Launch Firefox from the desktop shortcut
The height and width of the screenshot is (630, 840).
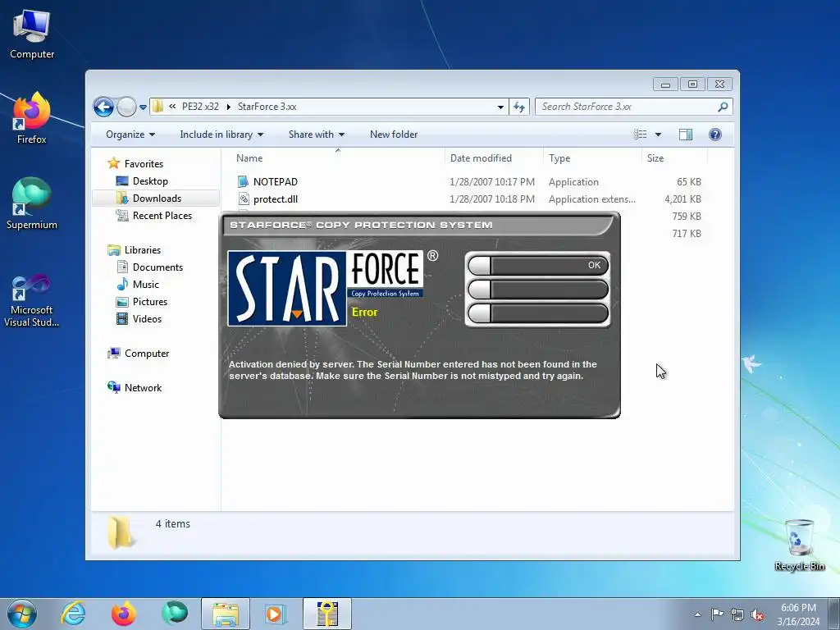click(32, 118)
